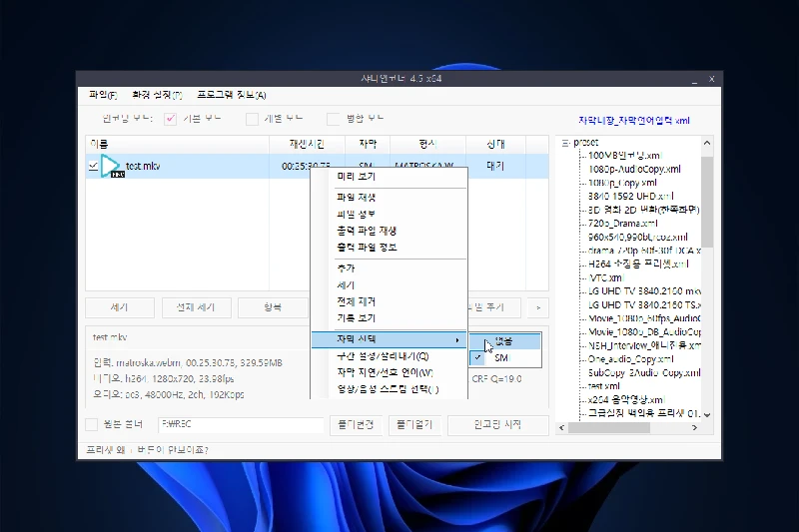Click the blue 자막내장 xml preset link
This screenshot has width=799, height=532.
click(633, 121)
